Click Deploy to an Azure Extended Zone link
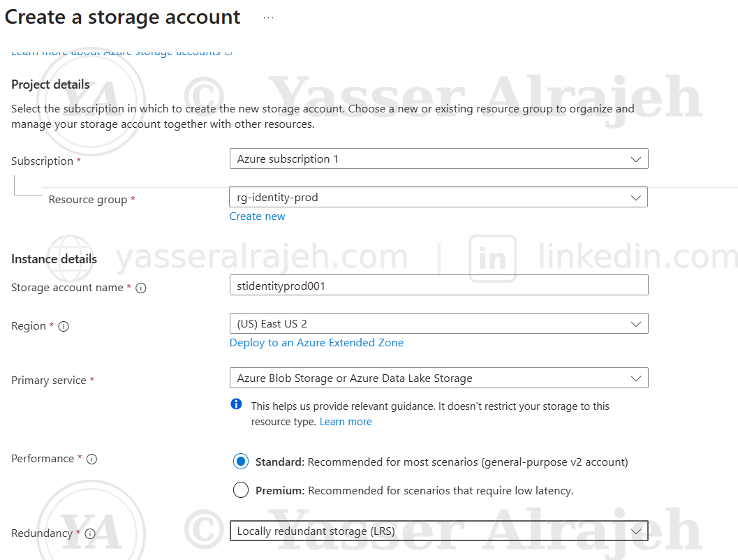The height and width of the screenshot is (560, 738). pyautogui.click(x=316, y=343)
